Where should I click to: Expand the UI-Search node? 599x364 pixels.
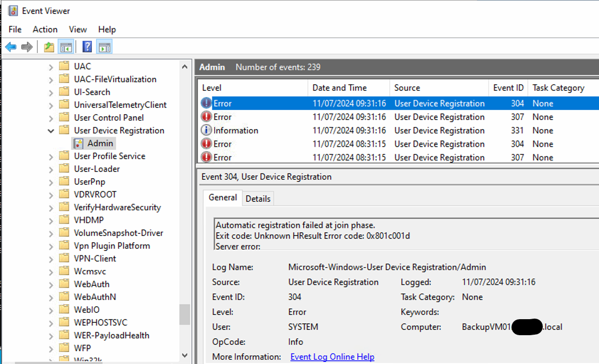[51, 92]
